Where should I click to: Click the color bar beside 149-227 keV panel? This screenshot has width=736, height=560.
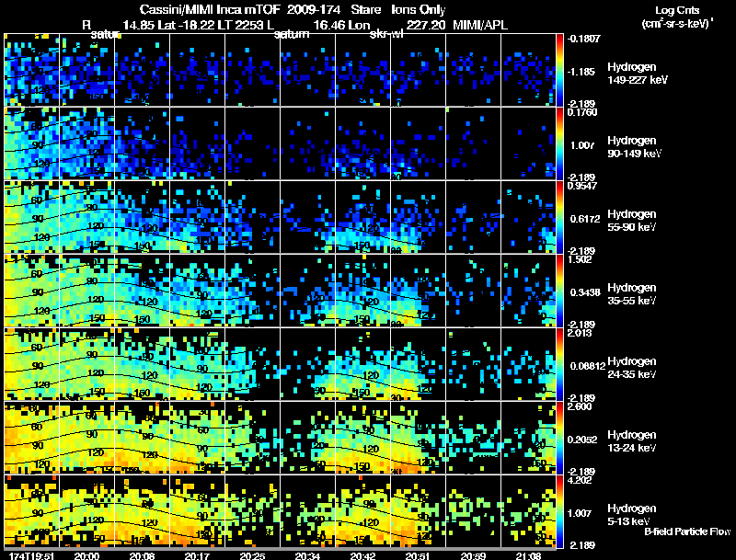point(559,70)
